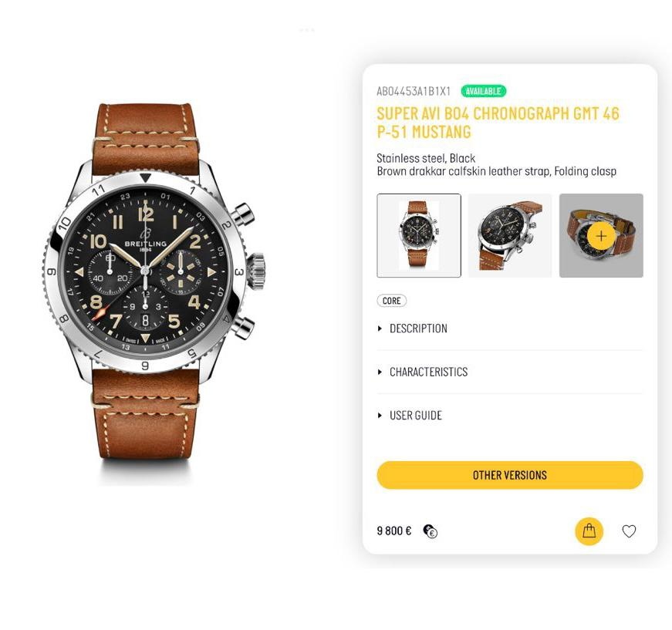672x630 pixels.
Task: Click reference number AB04453A1B1X1
Action: point(414,91)
